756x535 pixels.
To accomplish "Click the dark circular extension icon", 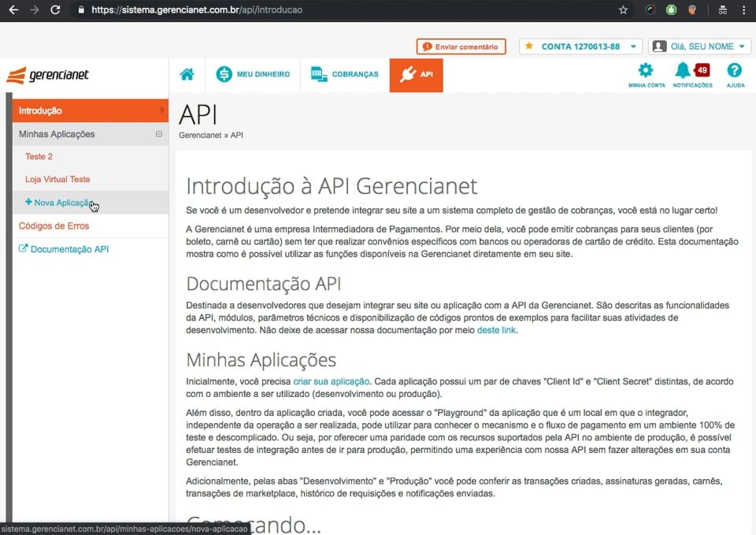I will click(x=650, y=9).
